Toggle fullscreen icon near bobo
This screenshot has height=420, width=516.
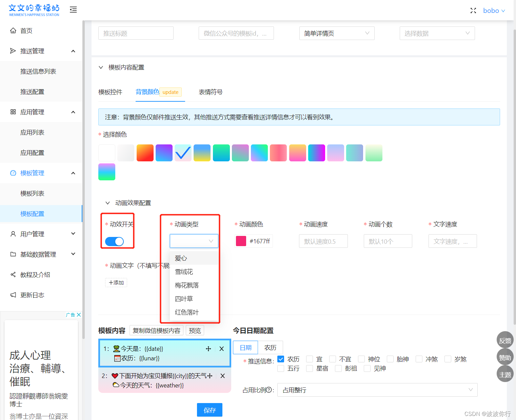tap(473, 11)
